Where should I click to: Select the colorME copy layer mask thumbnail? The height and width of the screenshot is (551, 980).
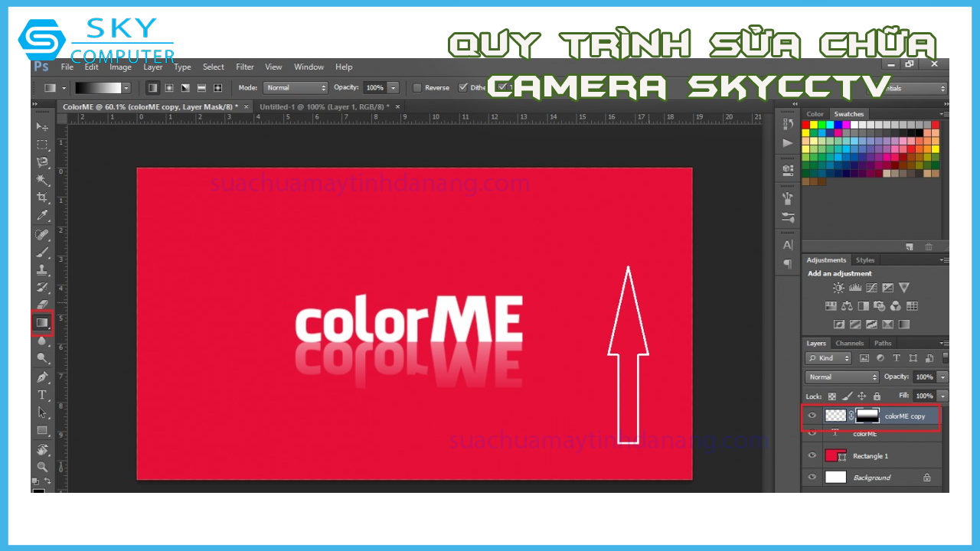click(867, 416)
